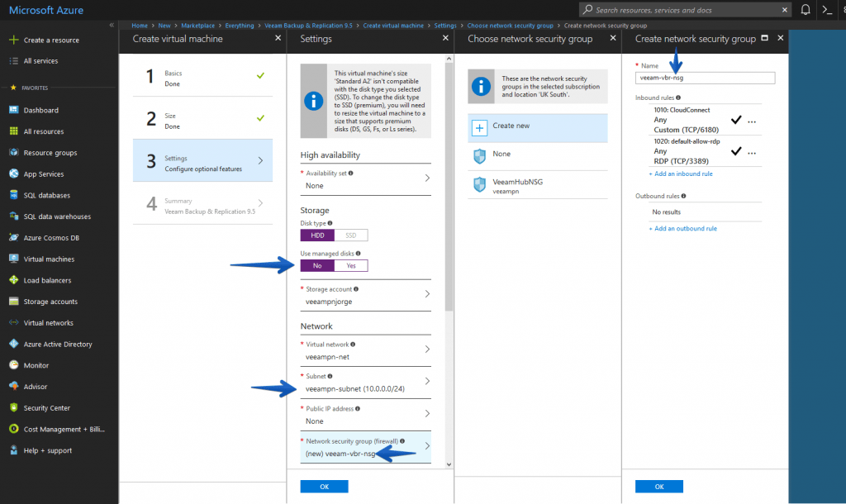This screenshot has width=846, height=504.
Task: Click the info icon beside Disk type
Action: [330, 223]
